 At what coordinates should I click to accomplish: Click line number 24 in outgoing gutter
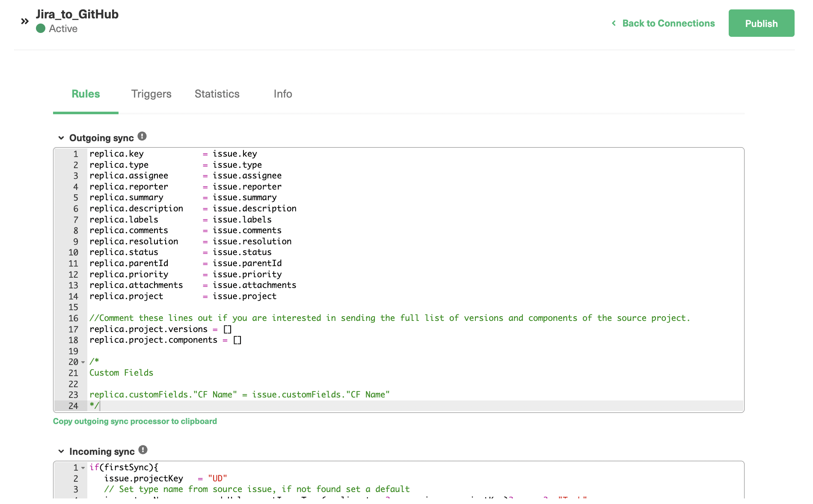[x=73, y=406]
